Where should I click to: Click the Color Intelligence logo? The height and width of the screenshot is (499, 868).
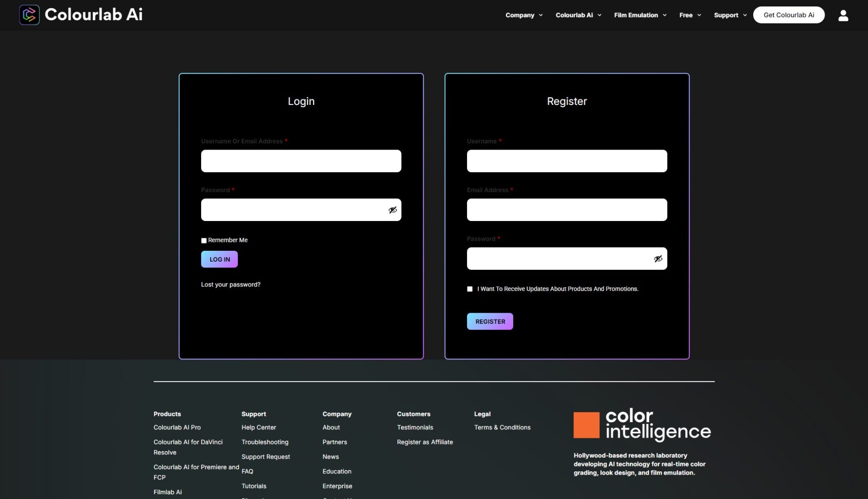(642, 425)
